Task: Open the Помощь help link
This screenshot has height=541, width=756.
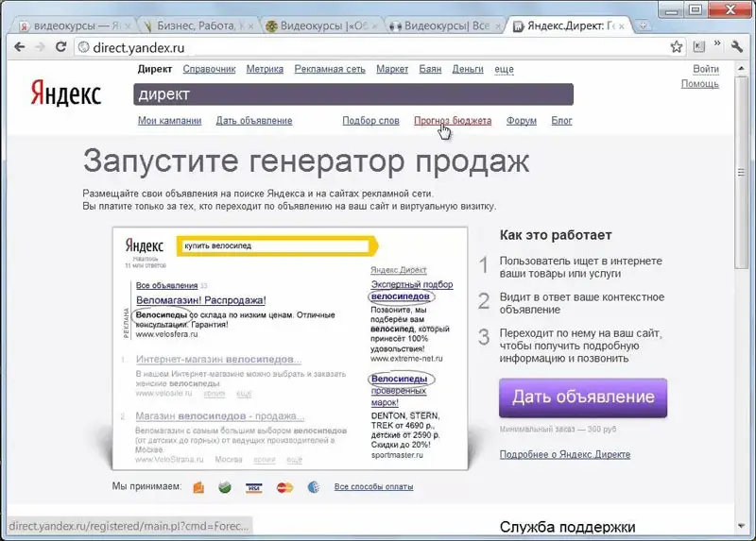Action: (x=699, y=84)
